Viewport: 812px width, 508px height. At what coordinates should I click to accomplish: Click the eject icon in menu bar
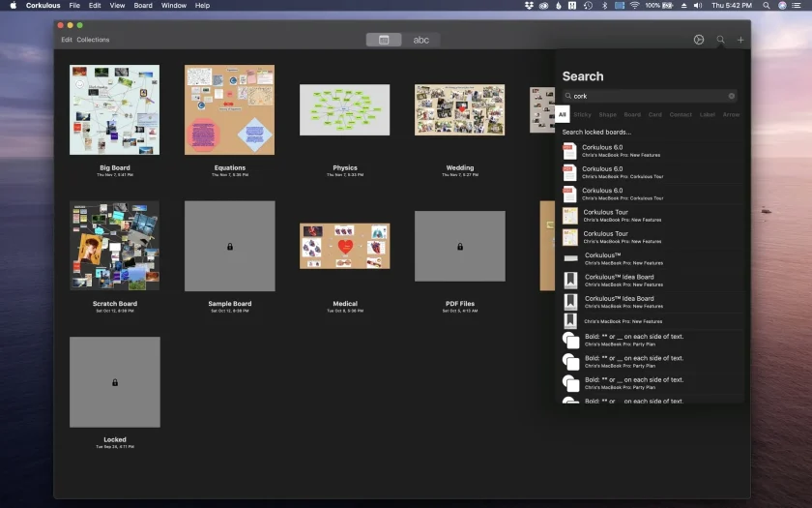coord(683,5)
